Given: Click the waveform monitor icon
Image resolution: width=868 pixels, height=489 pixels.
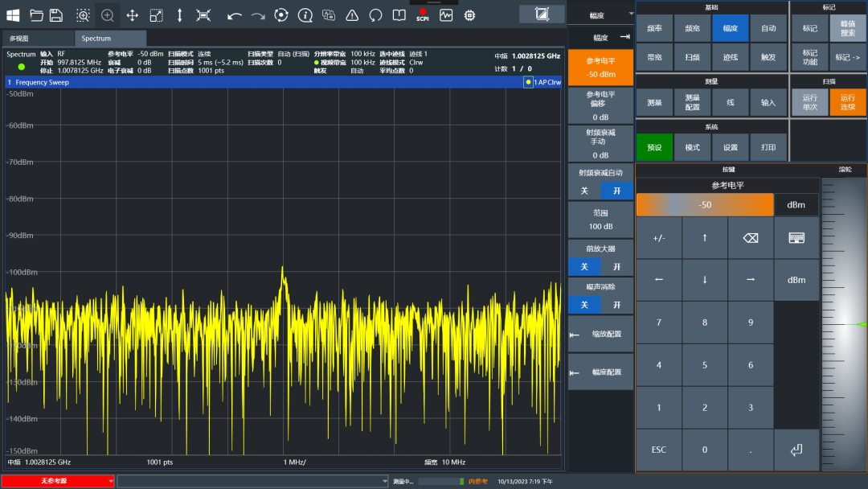Looking at the screenshot, I should [x=446, y=15].
